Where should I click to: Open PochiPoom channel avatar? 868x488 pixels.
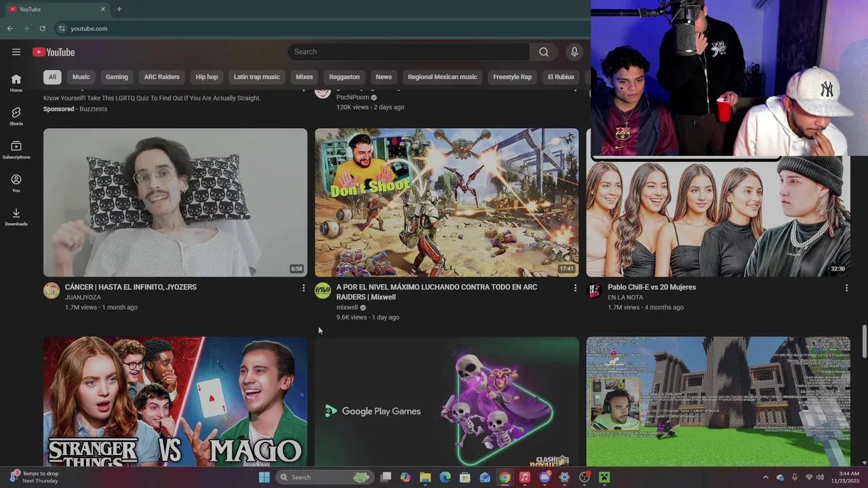tap(323, 94)
